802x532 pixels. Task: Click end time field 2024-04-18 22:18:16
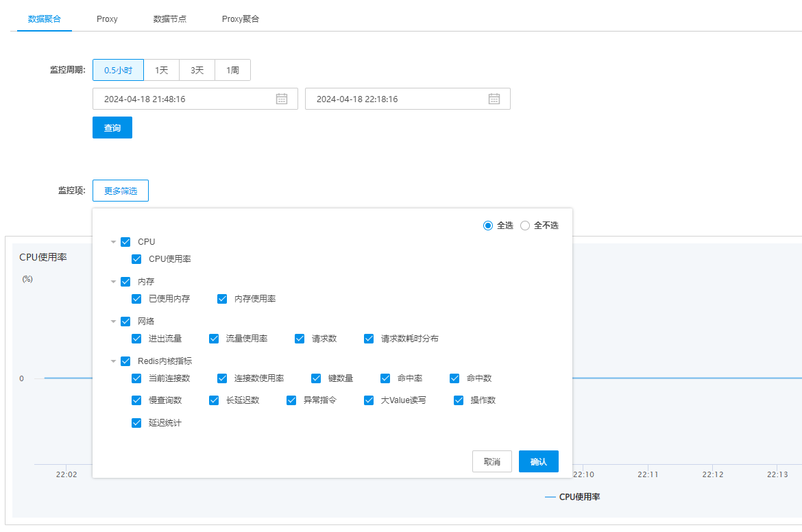tap(408, 99)
